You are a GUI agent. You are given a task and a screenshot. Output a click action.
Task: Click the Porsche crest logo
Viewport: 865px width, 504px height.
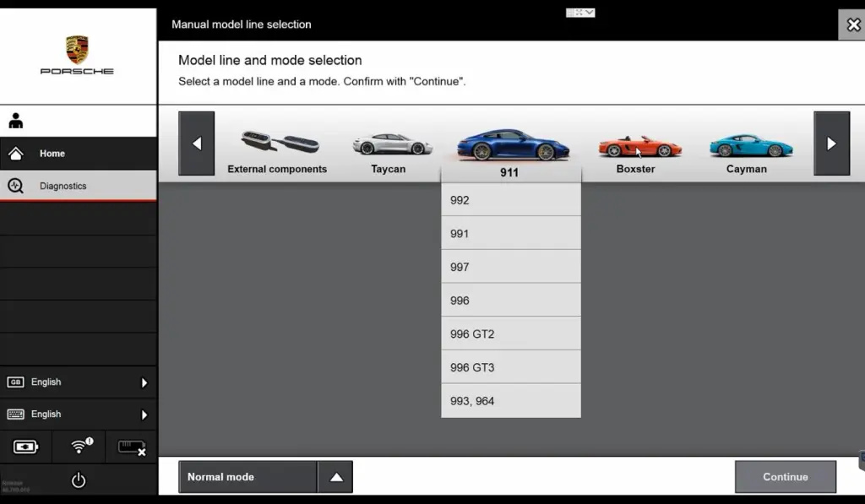(77, 49)
